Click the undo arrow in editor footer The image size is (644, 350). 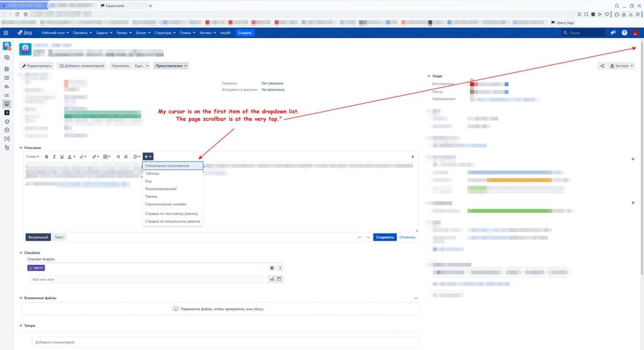(359, 236)
